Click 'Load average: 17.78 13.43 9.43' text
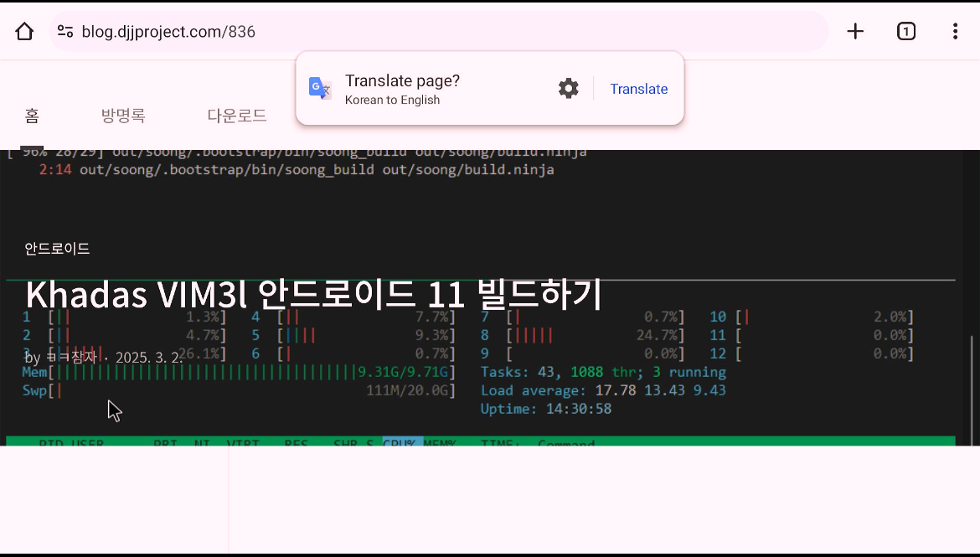The image size is (980, 557). (x=603, y=390)
